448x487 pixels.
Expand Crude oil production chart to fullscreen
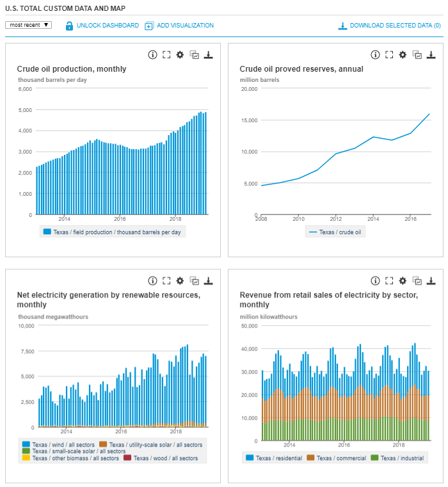click(x=166, y=55)
